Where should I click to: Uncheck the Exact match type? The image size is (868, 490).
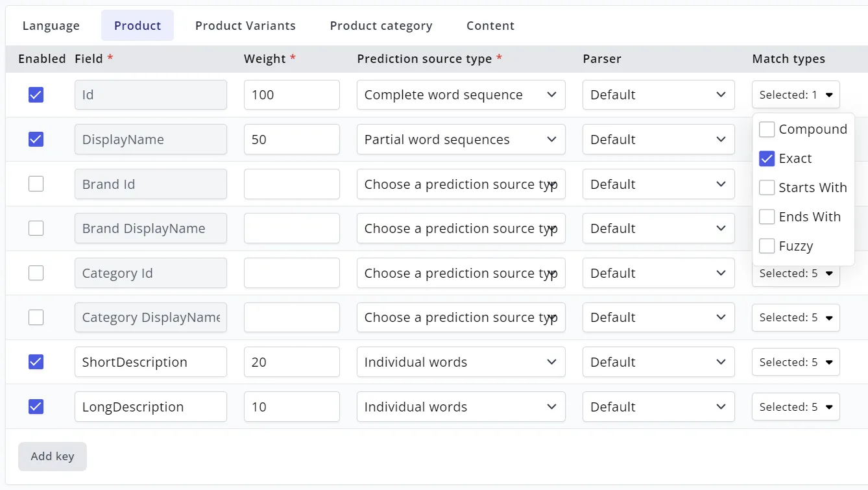click(767, 159)
